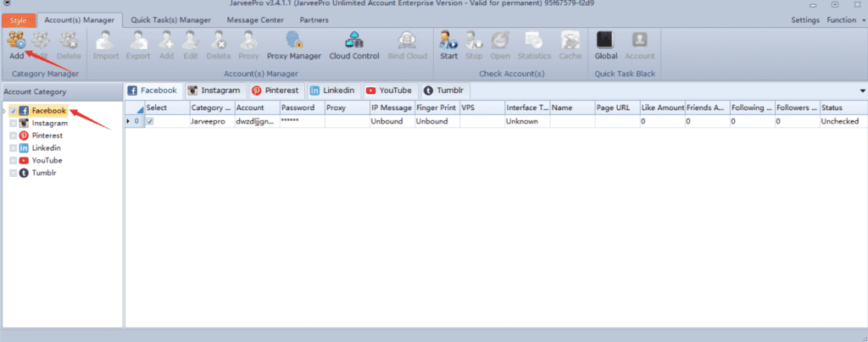Toggle the Facebook category checkbox
The image size is (868, 342).
pos(13,111)
